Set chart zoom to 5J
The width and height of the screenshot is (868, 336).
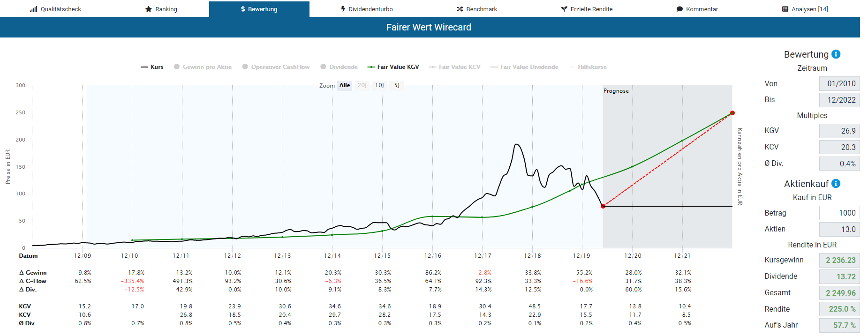pos(397,85)
